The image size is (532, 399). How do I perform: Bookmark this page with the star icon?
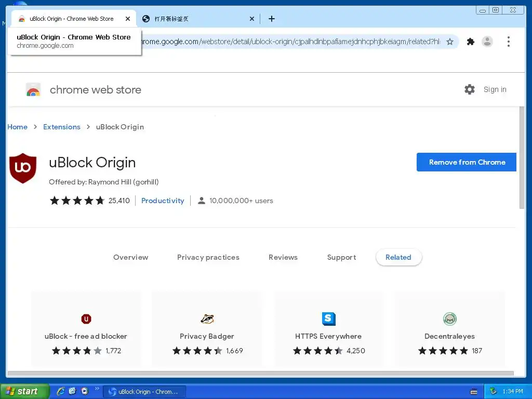coord(450,42)
